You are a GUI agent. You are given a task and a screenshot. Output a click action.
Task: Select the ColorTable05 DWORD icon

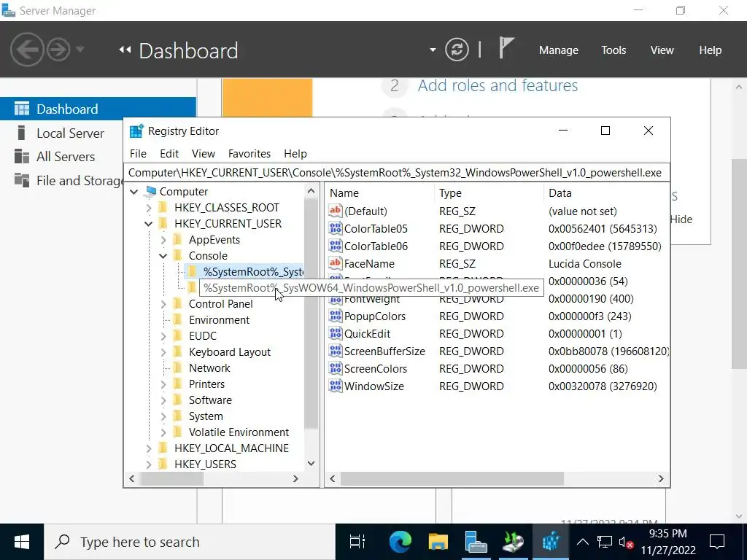(x=336, y=228)
